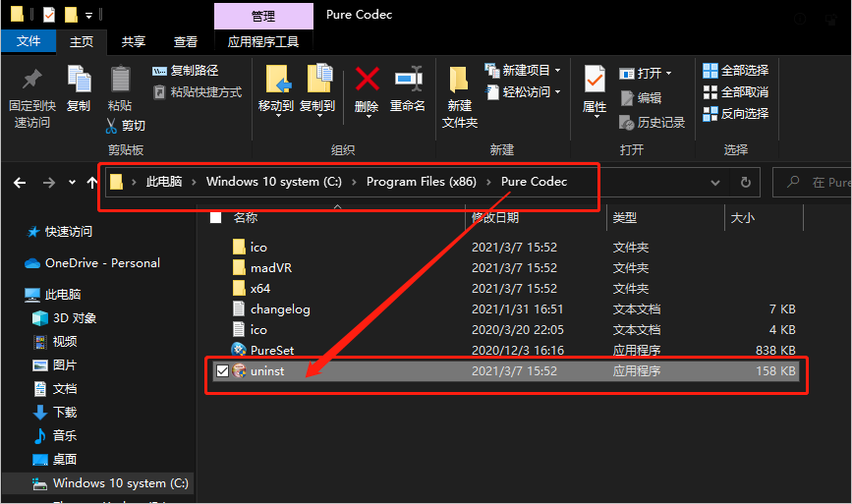This screenshot has width=852, height=504.
Task: Open the Move To (移动到) menu
Action: click(276, 89)
